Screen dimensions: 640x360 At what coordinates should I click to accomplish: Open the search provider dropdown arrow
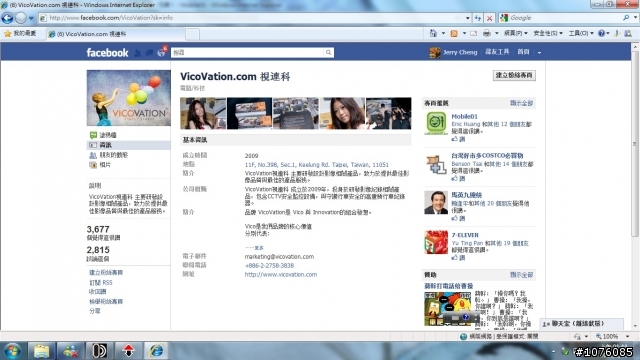(x=635, y=18)
